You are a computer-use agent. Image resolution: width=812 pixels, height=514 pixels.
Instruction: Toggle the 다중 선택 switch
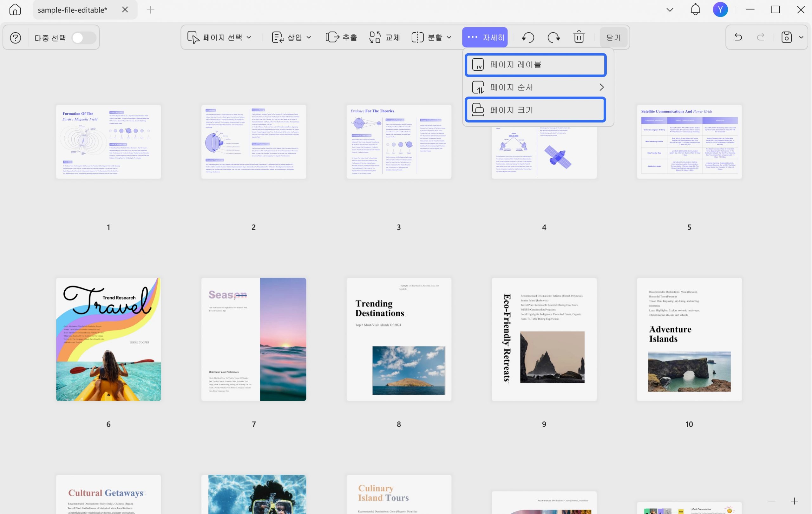[84, 38]
